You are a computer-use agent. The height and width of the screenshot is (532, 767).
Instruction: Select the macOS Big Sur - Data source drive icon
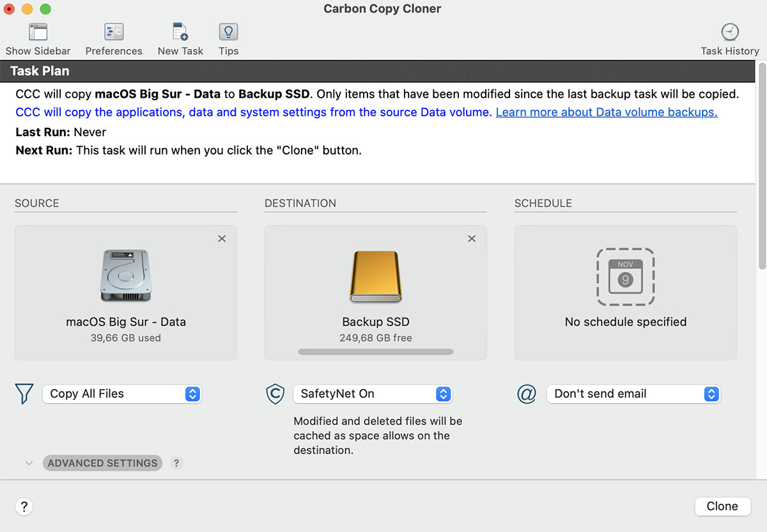126,276
